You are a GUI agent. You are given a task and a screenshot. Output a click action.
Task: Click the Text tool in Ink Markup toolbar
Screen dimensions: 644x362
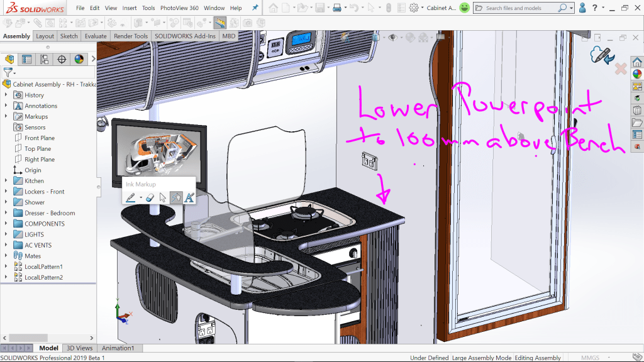(189, 197)
